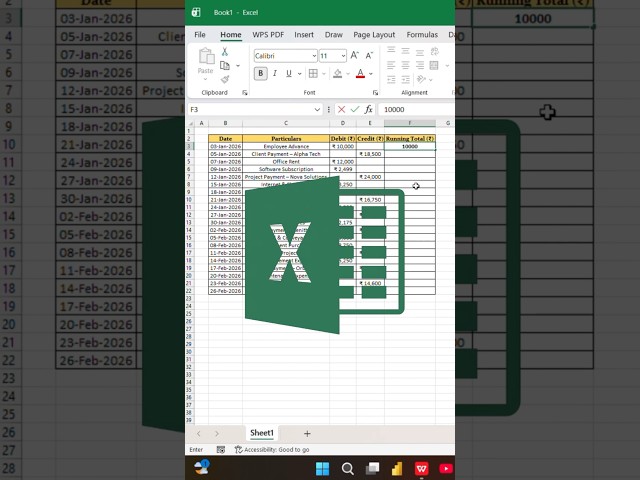
Task: Open the Clipboard group dialog launcher
Action: pyautogui.click(x=245, y=93)
